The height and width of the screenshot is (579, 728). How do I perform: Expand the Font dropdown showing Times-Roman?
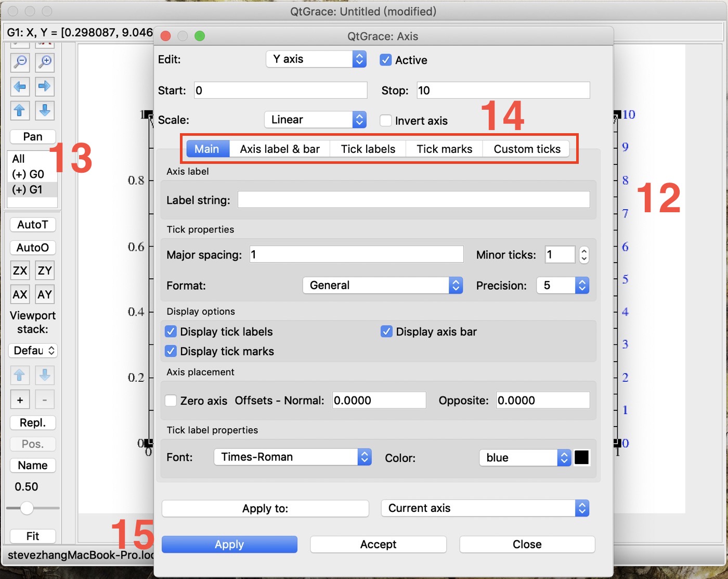292,457
